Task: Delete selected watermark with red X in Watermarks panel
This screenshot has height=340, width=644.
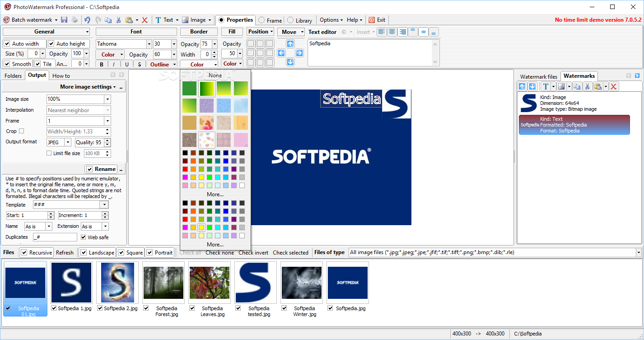Action: pos(614,86)
